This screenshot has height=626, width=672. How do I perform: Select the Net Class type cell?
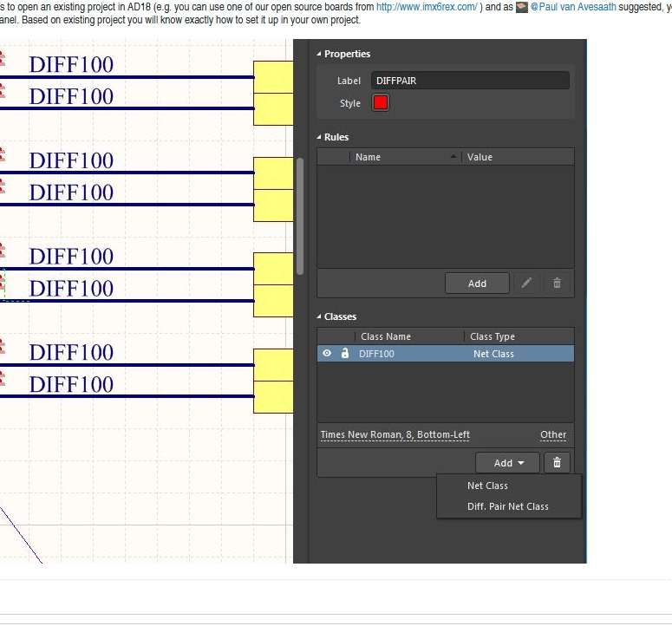[493, 354]
